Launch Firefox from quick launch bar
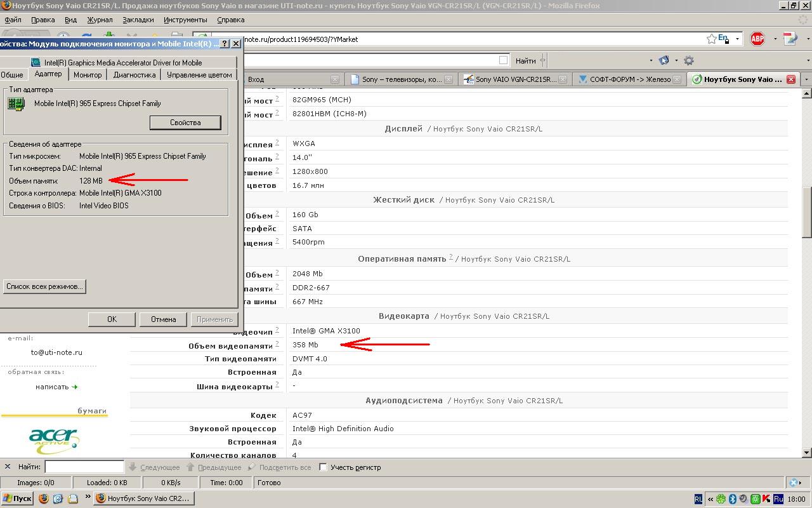Image resolution: width=812 pixels, height=508 pixels. [44, 498]
